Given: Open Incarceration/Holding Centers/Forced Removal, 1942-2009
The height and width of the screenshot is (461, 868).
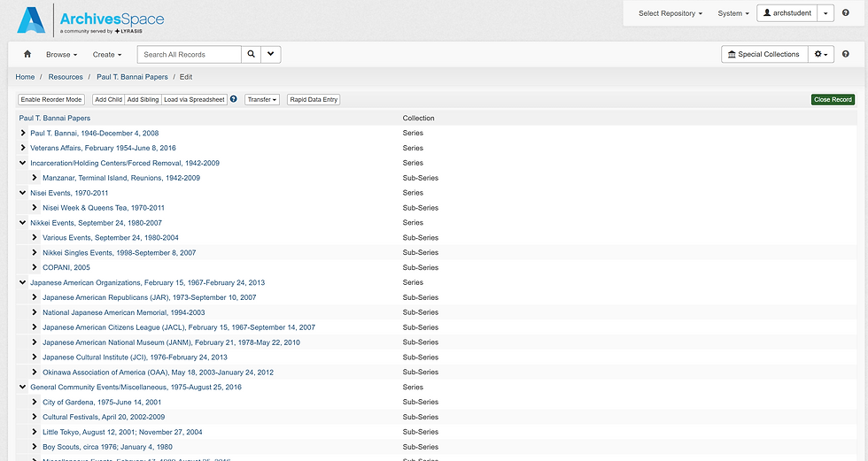Looking at the screenshot, I should pyautogui.click(x=125, y=163).
